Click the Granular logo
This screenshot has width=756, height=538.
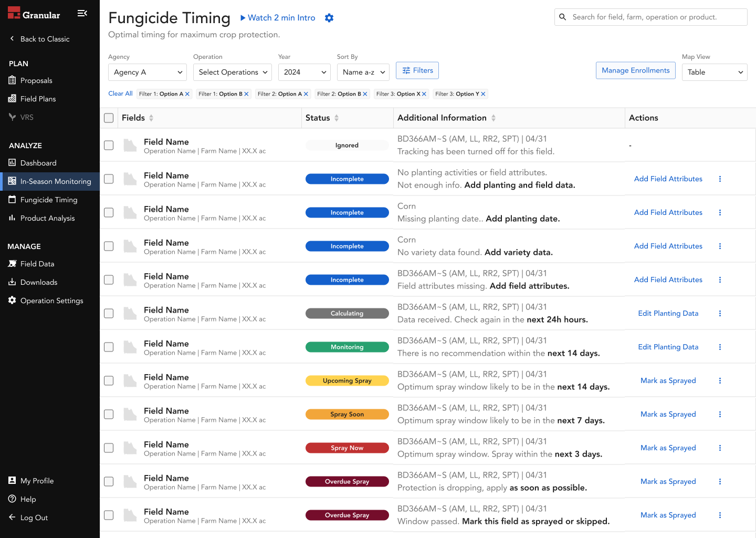tap(34, 14)
